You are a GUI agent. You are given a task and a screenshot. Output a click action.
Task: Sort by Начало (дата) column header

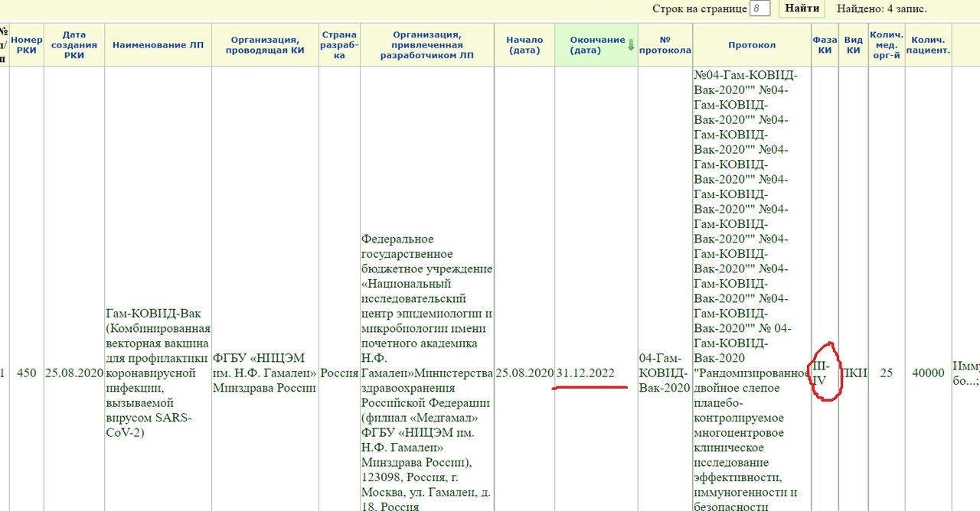click(x=524, y=45)
